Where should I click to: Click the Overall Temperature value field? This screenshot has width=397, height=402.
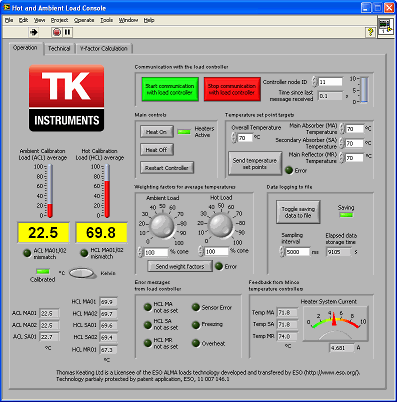point(245,137)
